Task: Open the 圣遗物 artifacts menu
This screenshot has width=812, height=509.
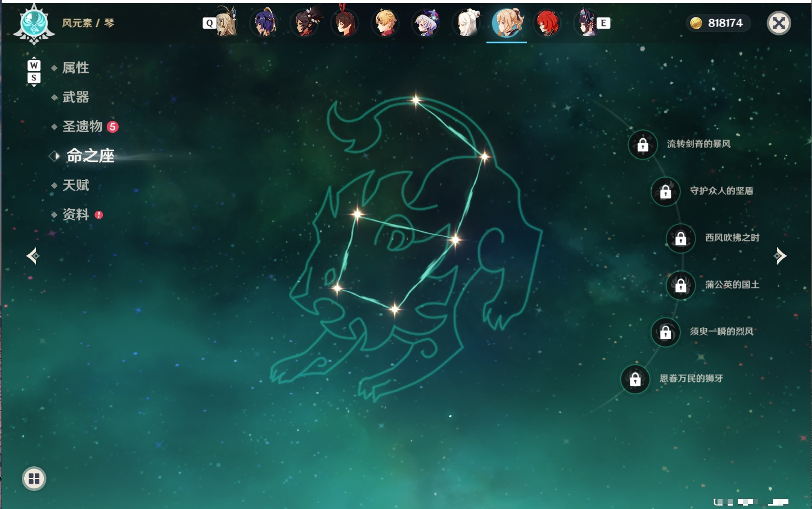Action: pyautogui.click(x=82, y=127)
